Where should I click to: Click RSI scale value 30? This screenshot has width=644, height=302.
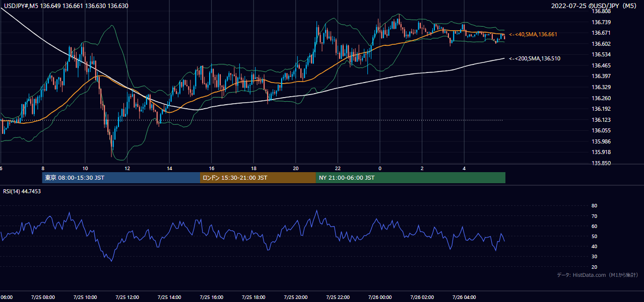pos(594,257)
